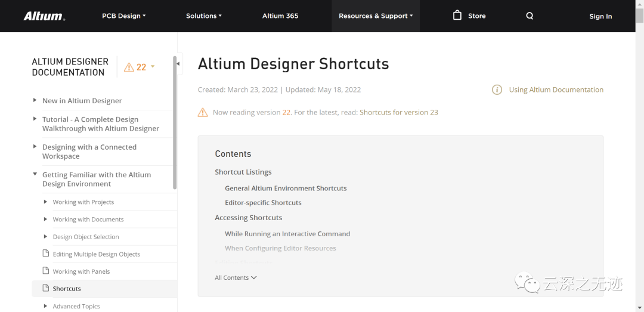Click the document icon beside Editing Multiple Design Objects
644x312 pixels.
(x=46, y=254)
